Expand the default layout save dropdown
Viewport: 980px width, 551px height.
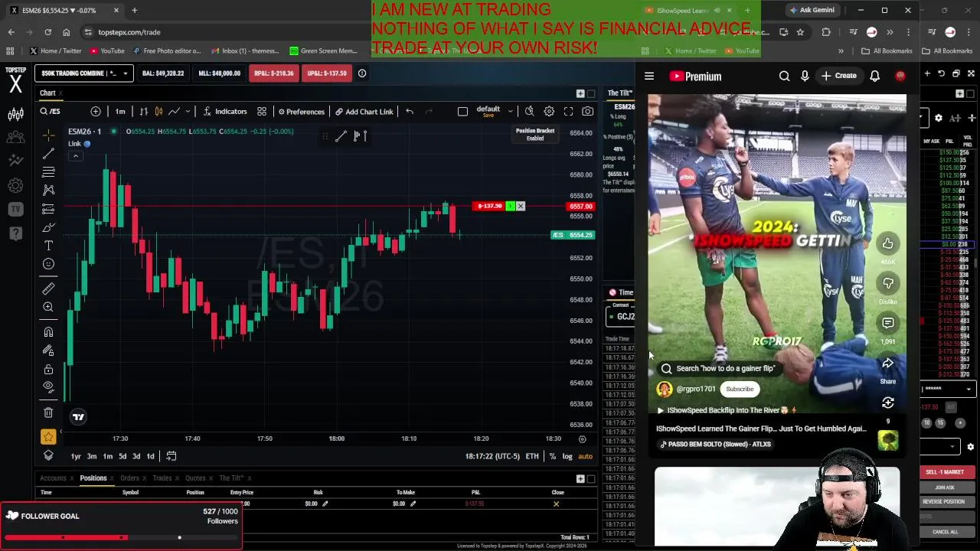coord(510,112)
